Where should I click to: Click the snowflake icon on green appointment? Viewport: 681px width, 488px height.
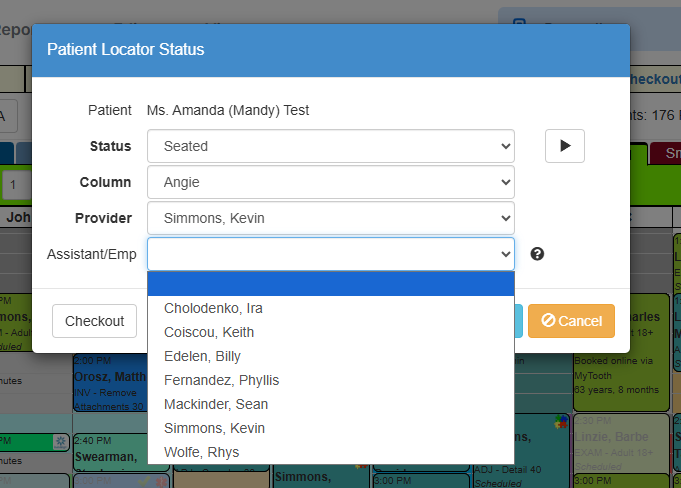click(x=60, y=442)
